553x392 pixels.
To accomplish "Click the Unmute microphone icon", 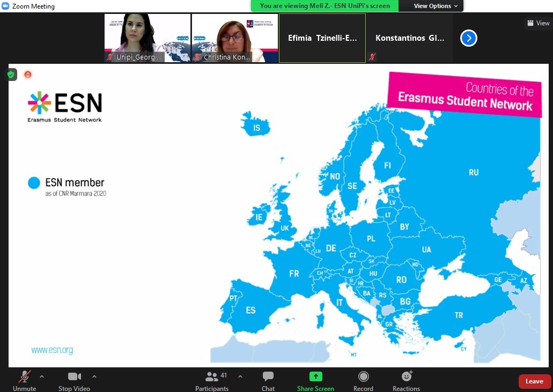I will (24, 376).
